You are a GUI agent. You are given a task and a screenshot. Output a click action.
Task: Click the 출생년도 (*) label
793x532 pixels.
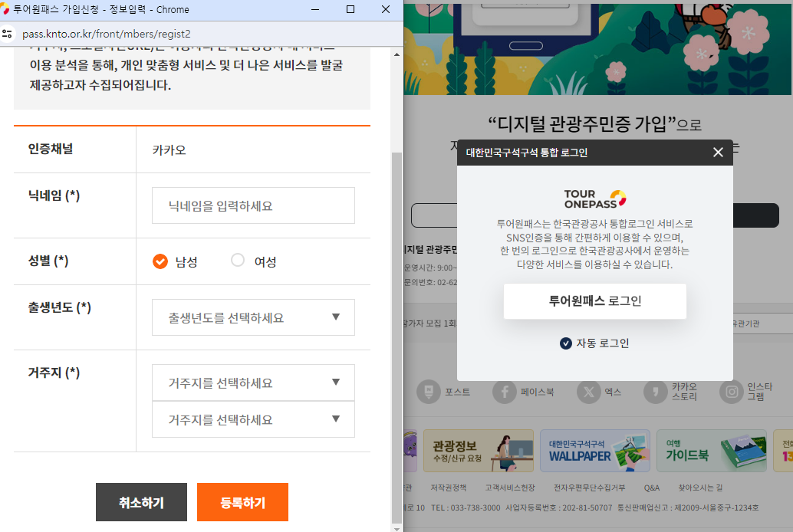pyautogui.click(x=59, y=307)
